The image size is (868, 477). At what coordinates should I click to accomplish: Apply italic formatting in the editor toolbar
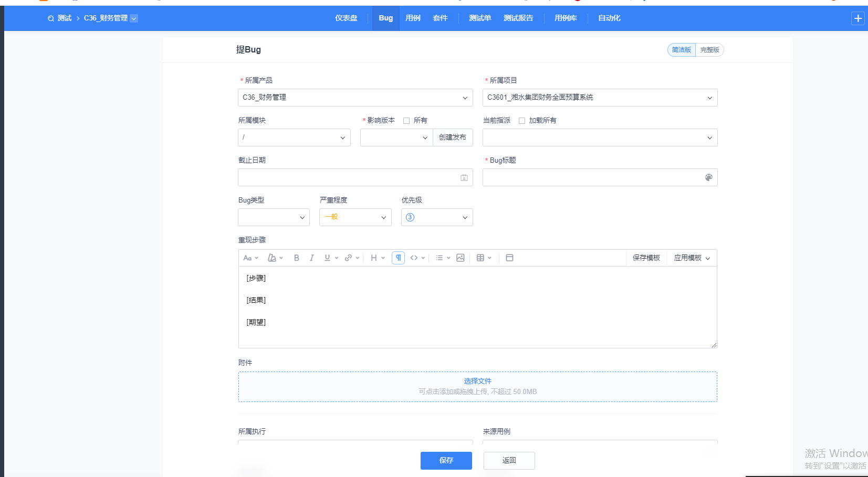point(312,258)
